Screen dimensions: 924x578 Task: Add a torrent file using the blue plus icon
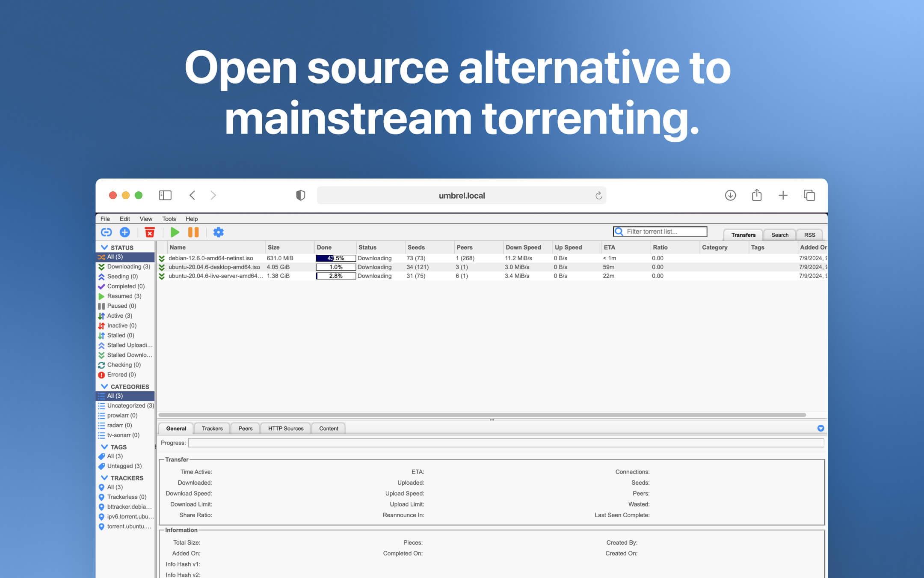pyautogui.click(x=125, y=232)
